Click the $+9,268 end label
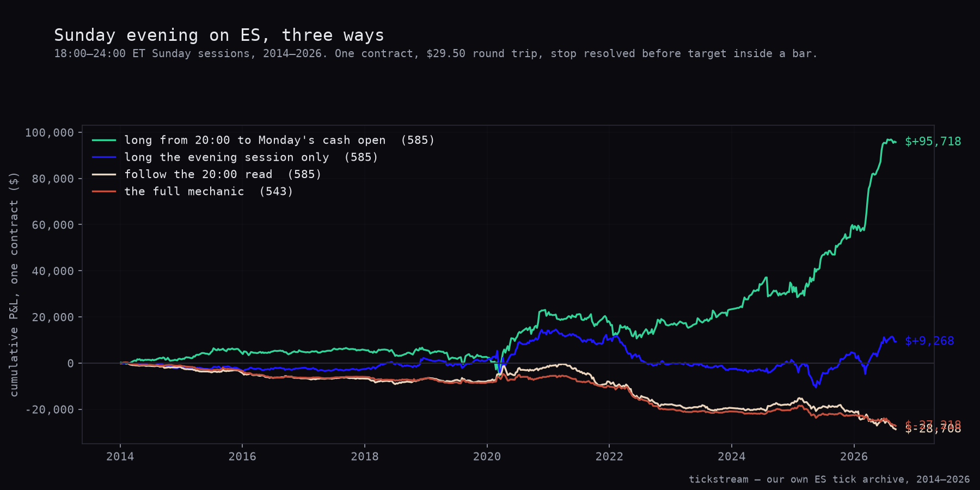This screenshot has height=490, width=980. 929,341
